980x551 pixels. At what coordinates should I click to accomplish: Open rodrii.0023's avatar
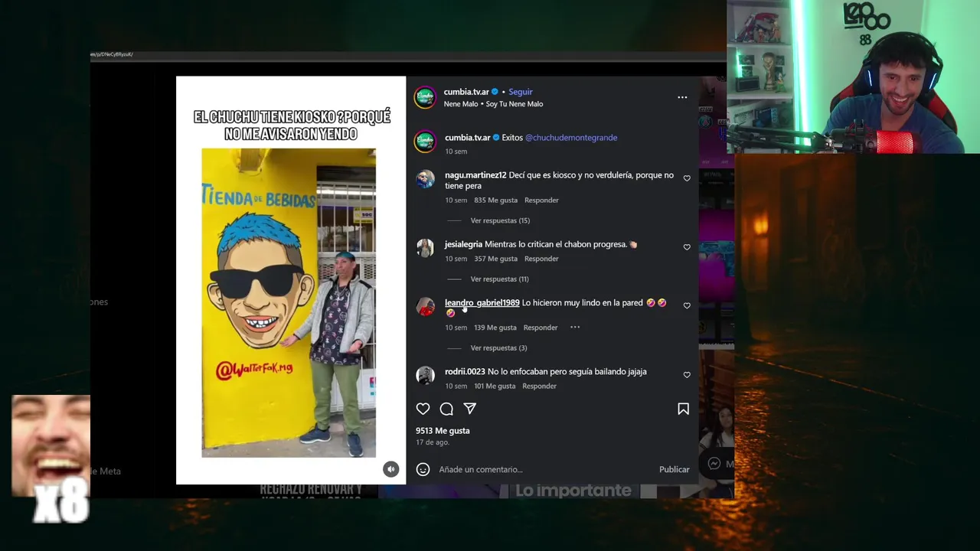point(425,375)
